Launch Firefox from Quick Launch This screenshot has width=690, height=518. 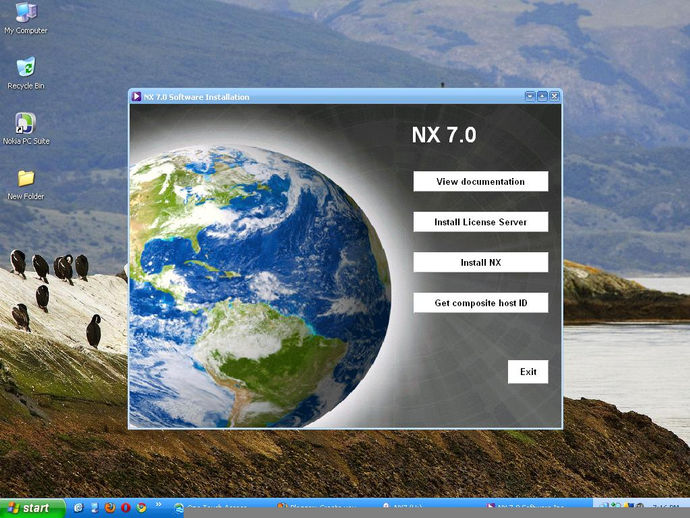(110, 508)
